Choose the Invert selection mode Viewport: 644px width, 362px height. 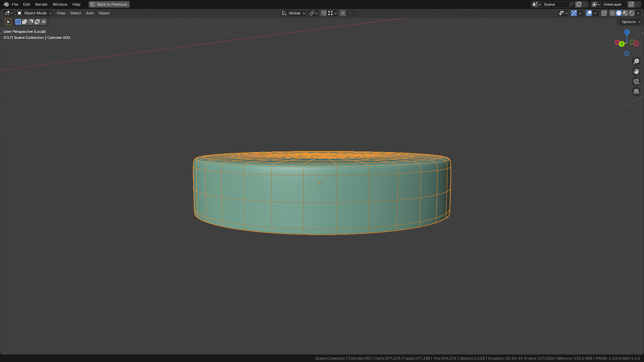[37, 22]
